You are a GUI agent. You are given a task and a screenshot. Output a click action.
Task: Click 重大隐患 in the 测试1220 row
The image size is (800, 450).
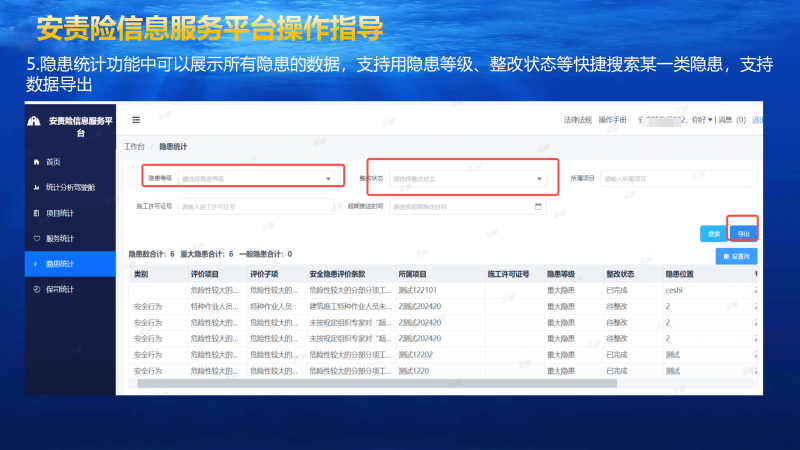point(561,371)
